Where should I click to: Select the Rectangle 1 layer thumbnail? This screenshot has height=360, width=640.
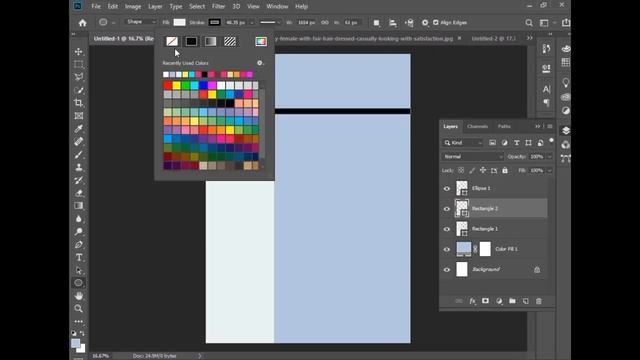tap(462, 229)
